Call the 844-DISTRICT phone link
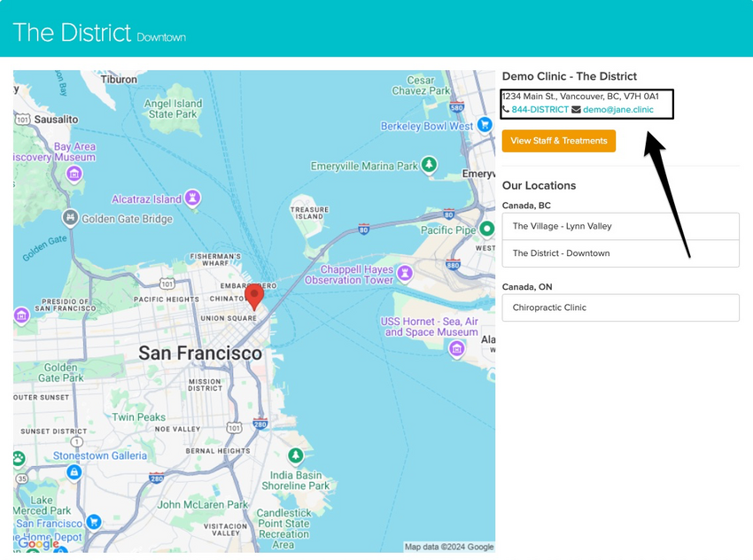Viewport: 753px width, 560px height. [x=540, y=110]
